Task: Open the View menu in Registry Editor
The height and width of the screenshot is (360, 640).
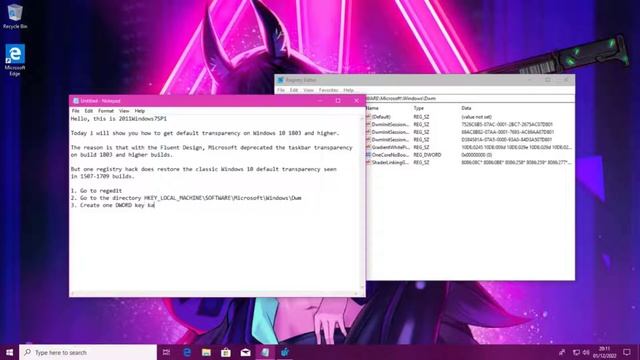Action: [309, 90]
